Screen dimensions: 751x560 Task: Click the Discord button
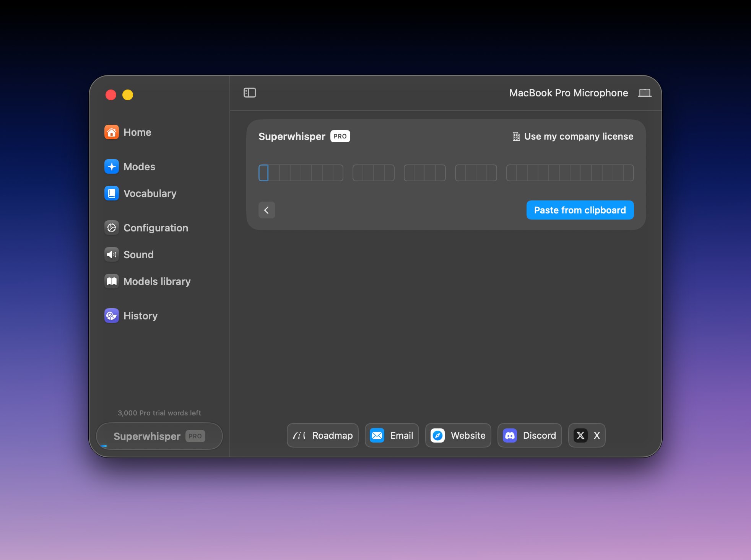tap(530, 435)
